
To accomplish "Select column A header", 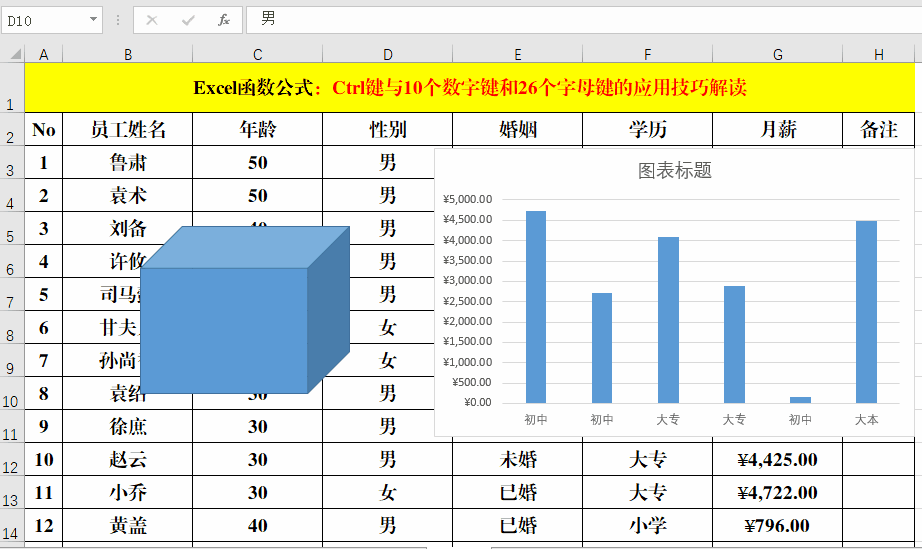I will (x=44, y=54).
